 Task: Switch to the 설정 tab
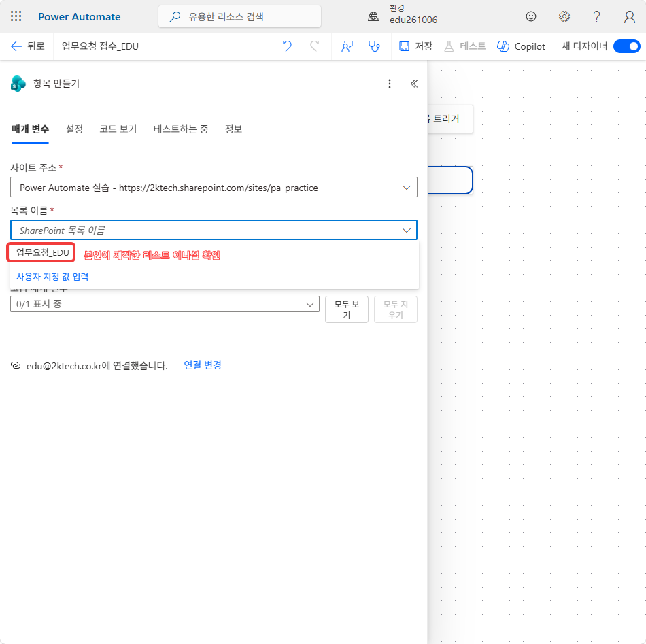74,129
